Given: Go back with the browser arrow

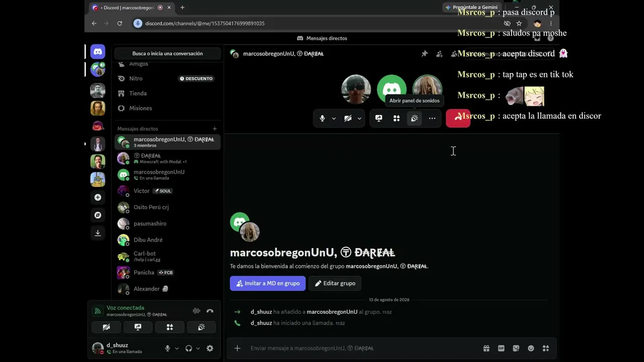Looking at the screenshot, I should tap(94, 23).
